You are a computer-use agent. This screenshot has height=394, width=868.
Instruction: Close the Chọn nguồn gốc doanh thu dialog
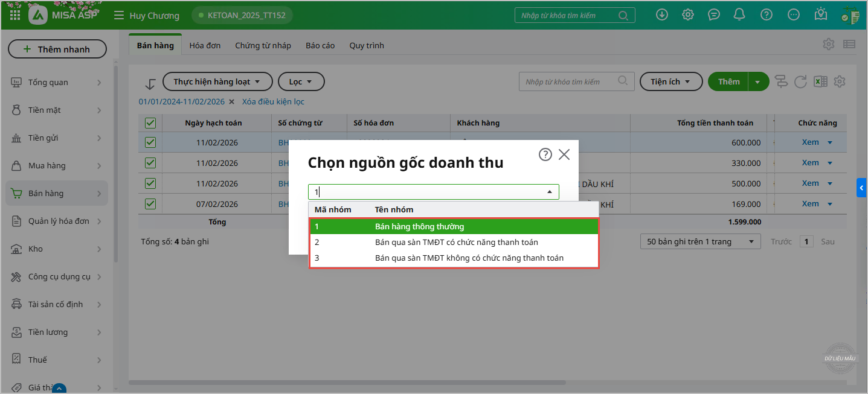[564, 154]
